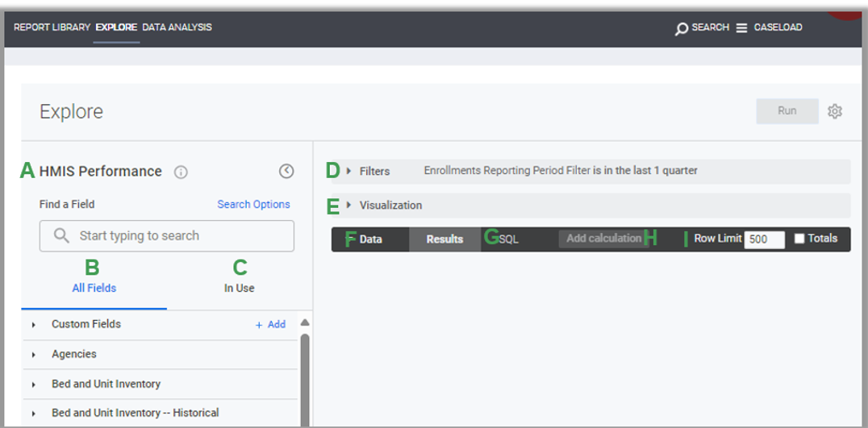Select the Results tab
868x428 pixels.
[x=444, y=239]
